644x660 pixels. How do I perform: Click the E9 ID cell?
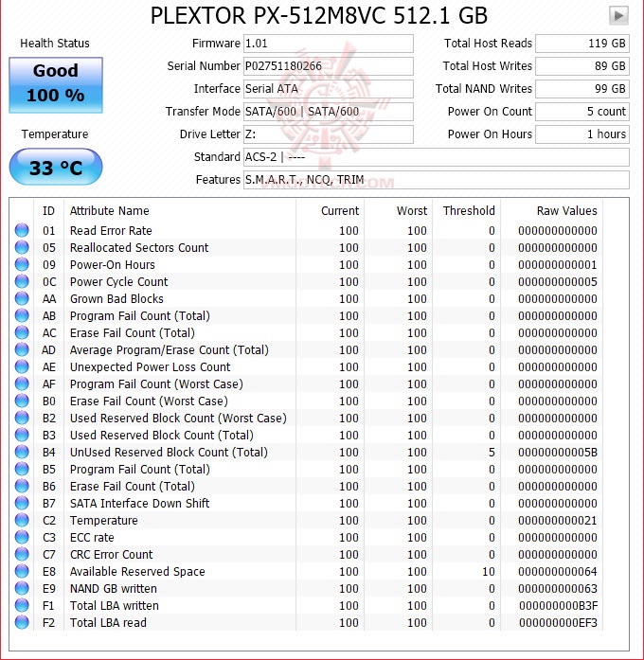49,588
